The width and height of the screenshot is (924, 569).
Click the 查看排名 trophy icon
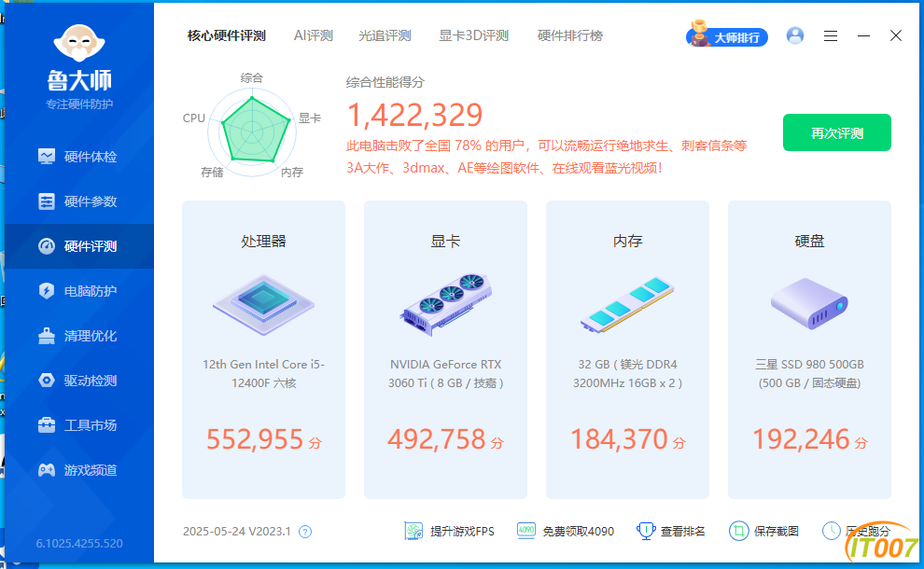pos(646,531)
